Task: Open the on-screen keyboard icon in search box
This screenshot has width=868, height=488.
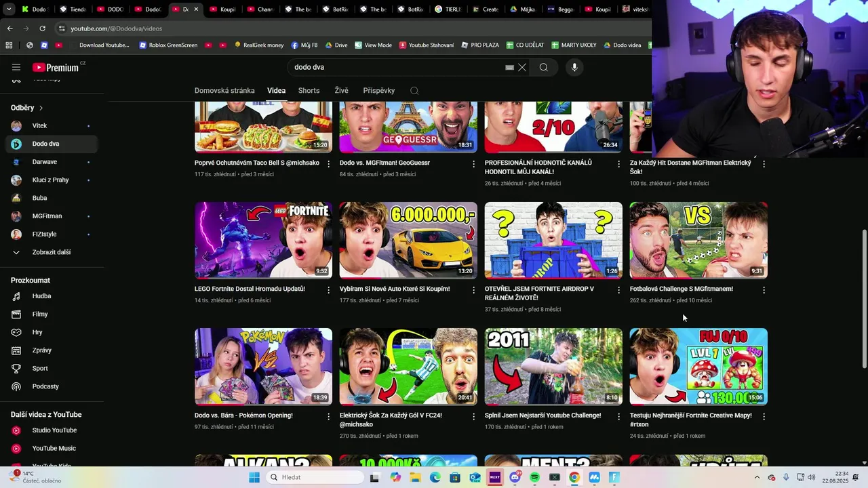Action: 509,67
